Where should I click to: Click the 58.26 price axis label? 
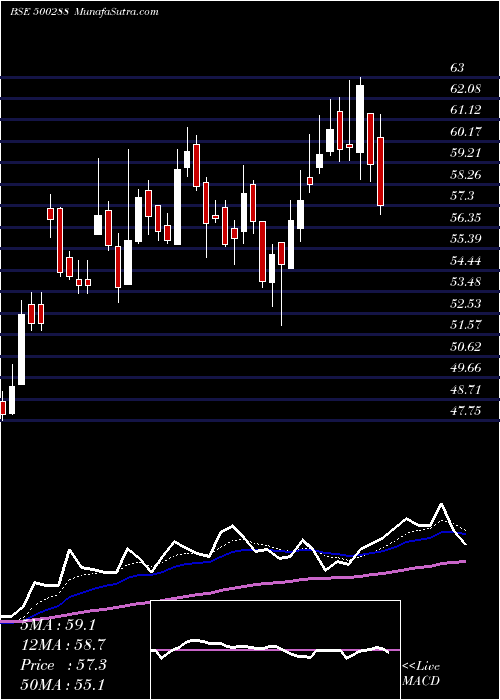pos(466,175)
